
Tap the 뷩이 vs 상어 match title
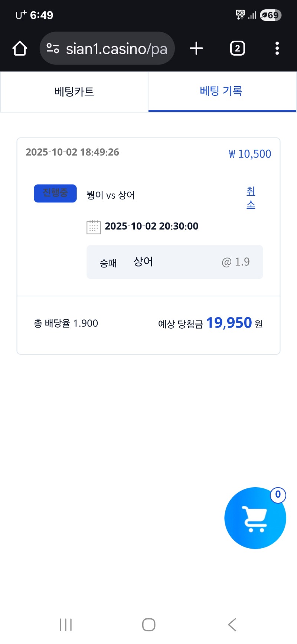111,195
